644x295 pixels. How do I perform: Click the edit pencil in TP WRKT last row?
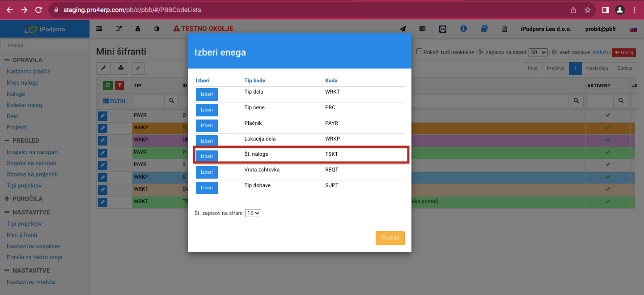coord(103,202)
